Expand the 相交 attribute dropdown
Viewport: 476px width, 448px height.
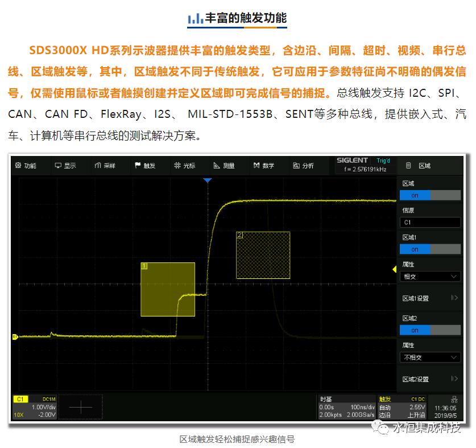[x=430, y=276]
